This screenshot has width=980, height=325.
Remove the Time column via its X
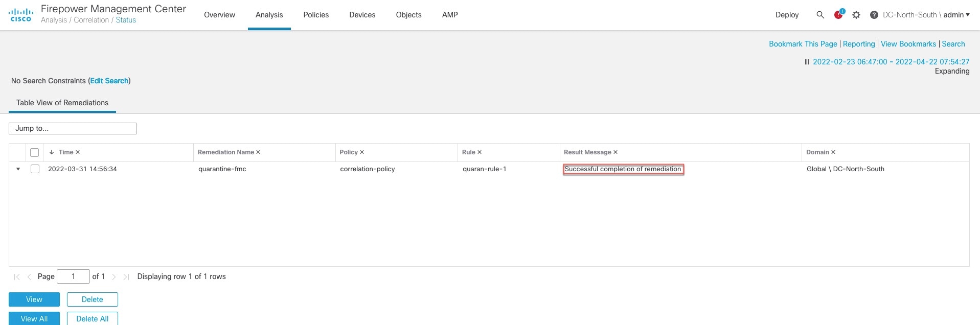pos(78,152)
